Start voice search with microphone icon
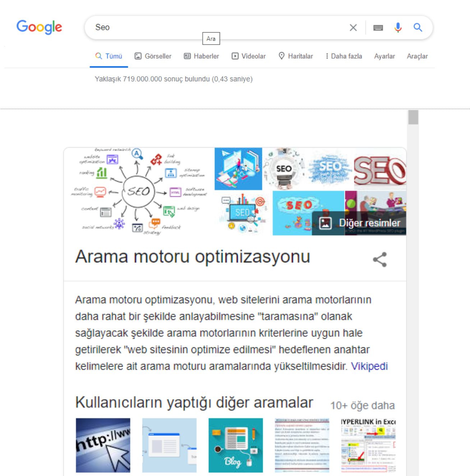Image resolution: width=470 pixels, height=476 pixels. click(398, 27)
